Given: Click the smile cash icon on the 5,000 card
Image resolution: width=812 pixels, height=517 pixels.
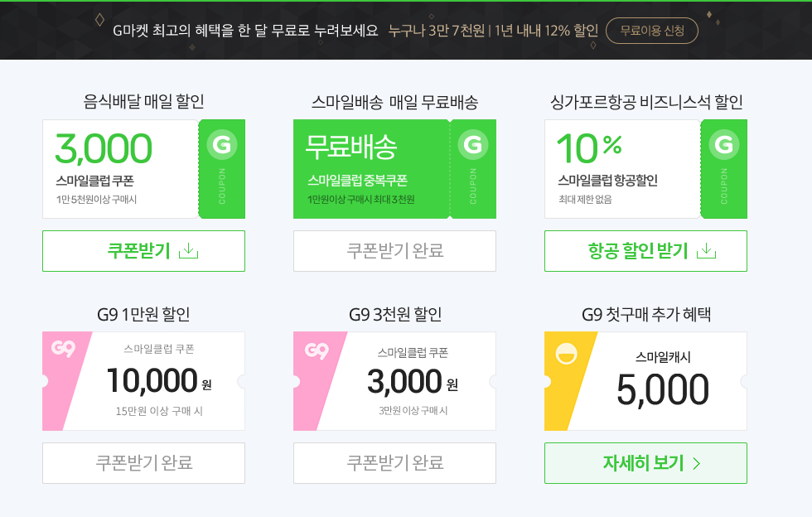Looking at the screenshot, I should (x=567, y=354).
